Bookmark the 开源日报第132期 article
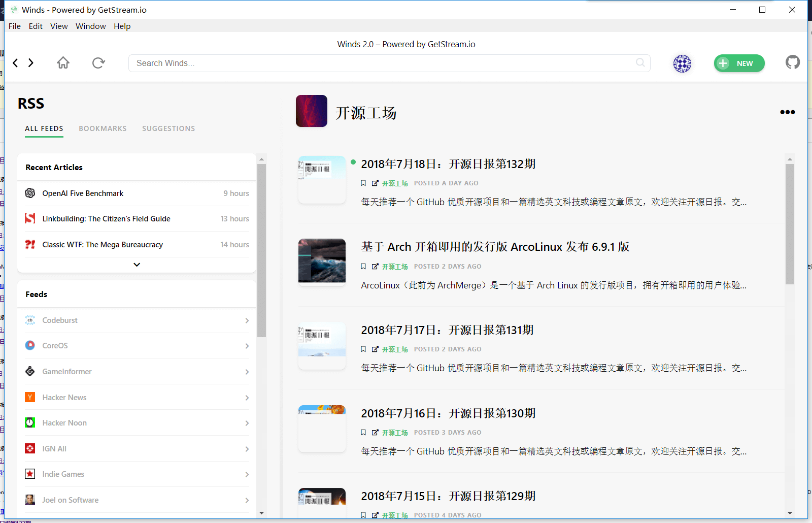 click(363, 183)
